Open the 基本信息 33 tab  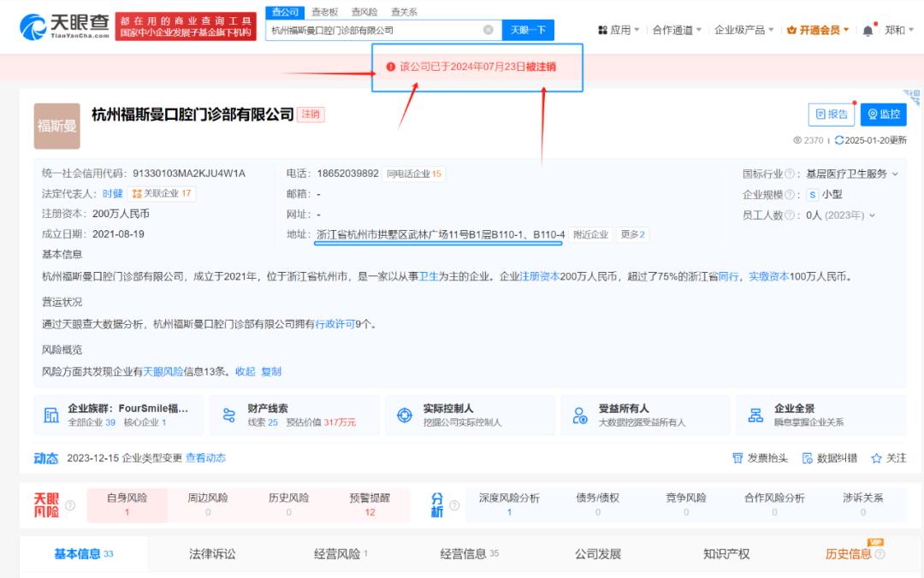point(84,554)
